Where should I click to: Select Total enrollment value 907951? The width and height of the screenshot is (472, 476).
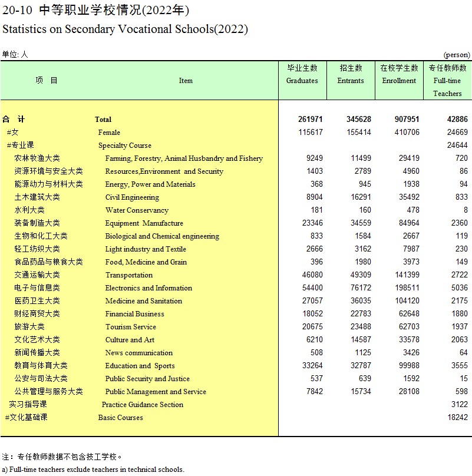tap(407, 119)
